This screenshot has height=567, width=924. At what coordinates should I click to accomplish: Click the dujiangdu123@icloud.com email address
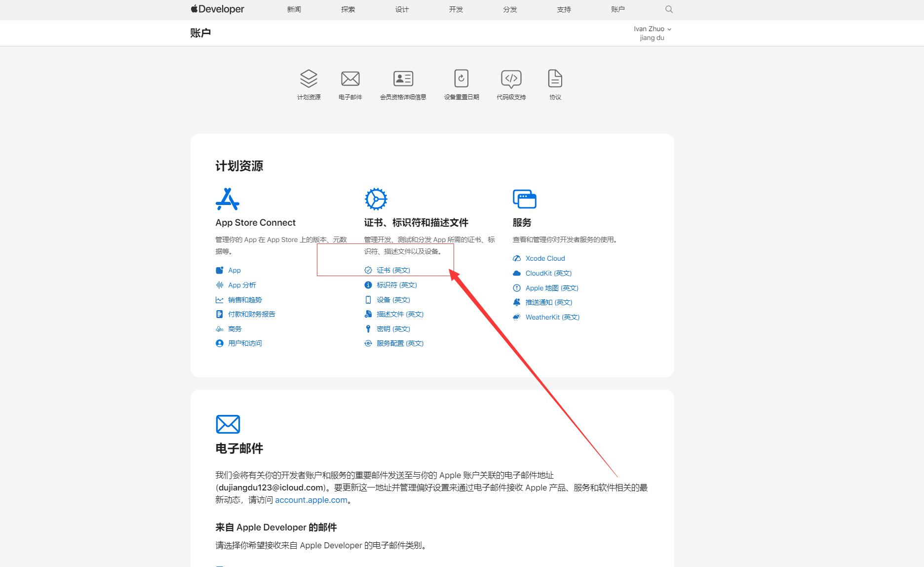(270, 487)
